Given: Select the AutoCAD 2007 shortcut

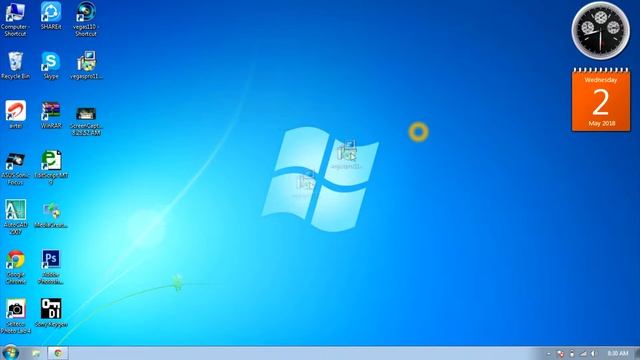Looking at the screenshot, I should (x=16, y=217).
